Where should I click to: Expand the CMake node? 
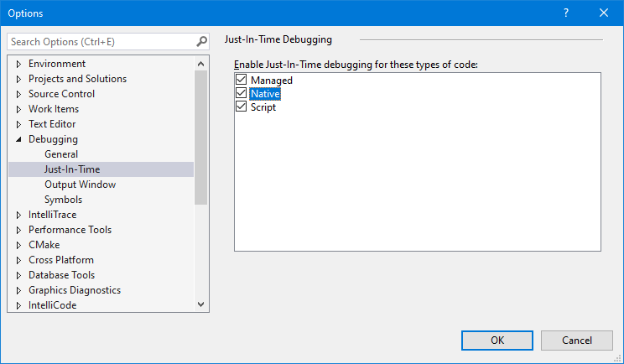coord(18,246)
